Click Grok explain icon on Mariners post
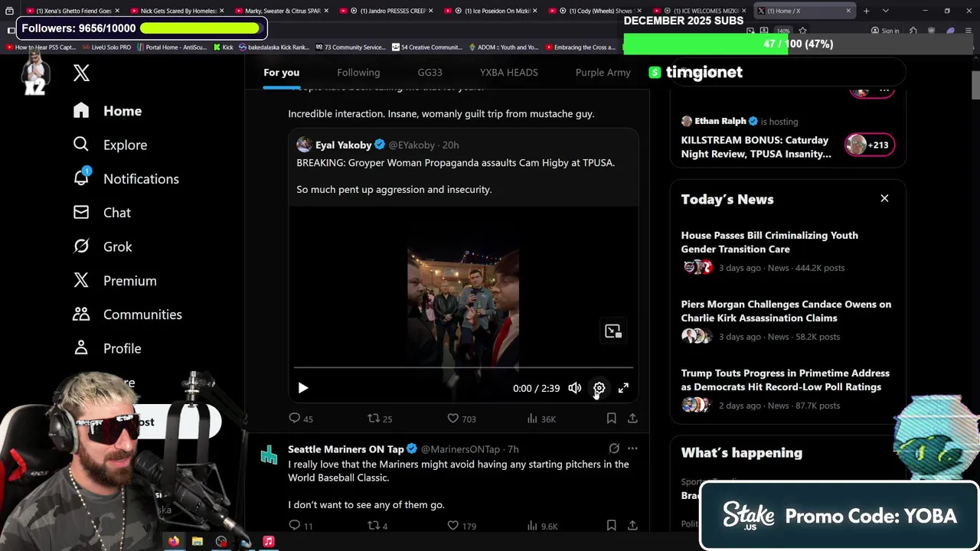Screen dimensions: 980x551 coord(614,448)
